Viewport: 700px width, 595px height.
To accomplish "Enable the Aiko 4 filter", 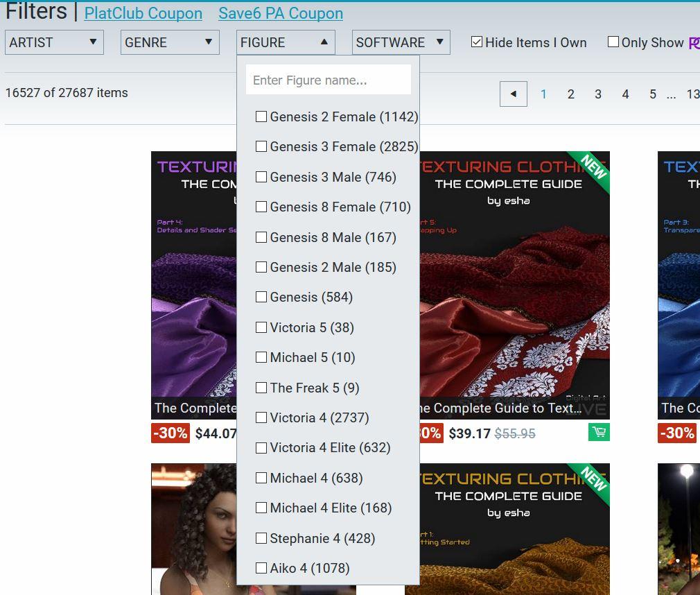I will pyautogui.click(x=261, y=568).
